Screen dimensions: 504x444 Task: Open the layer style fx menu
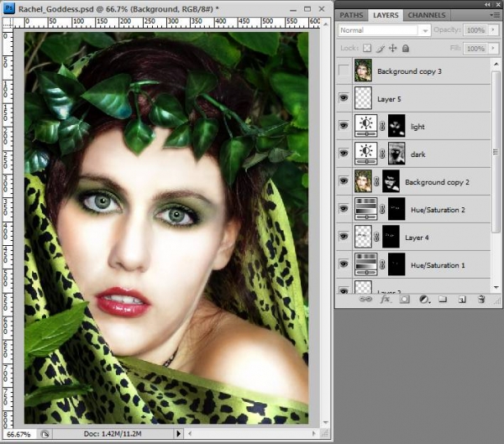[x=385, y=300]
